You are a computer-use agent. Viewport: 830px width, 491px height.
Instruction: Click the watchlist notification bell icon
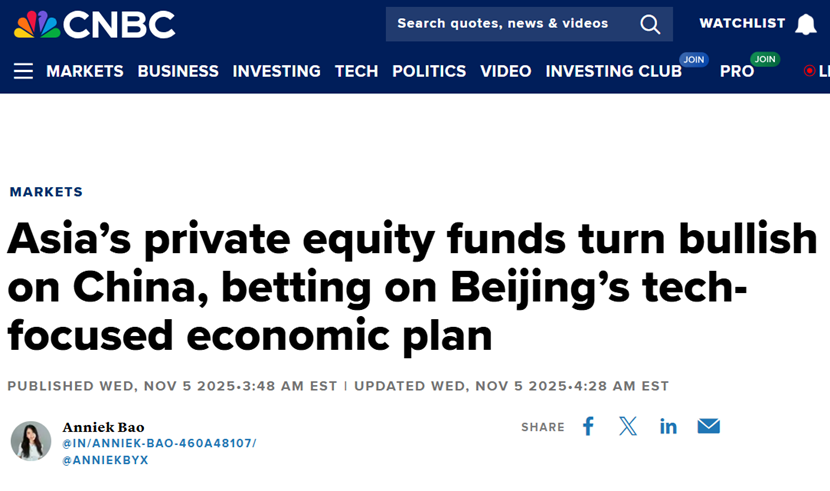(806, 24)
